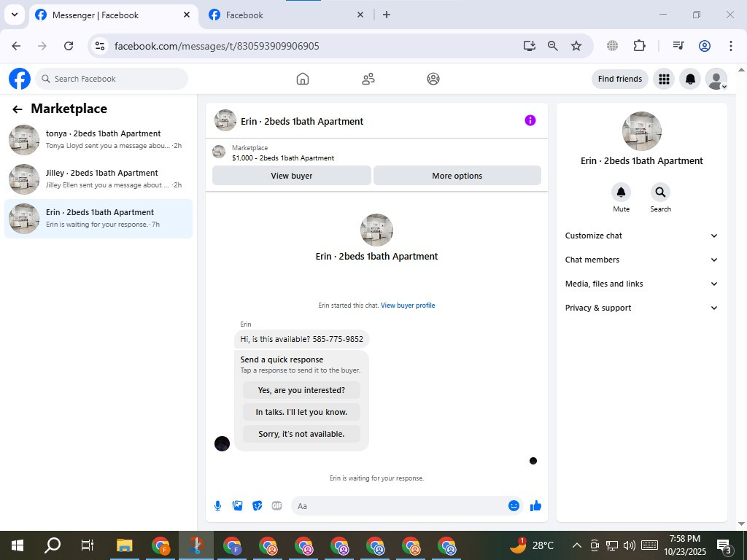Send a thumbs-up like
Image resolution: width=747 pixels, height=560 pixels.
coord(536,506)
